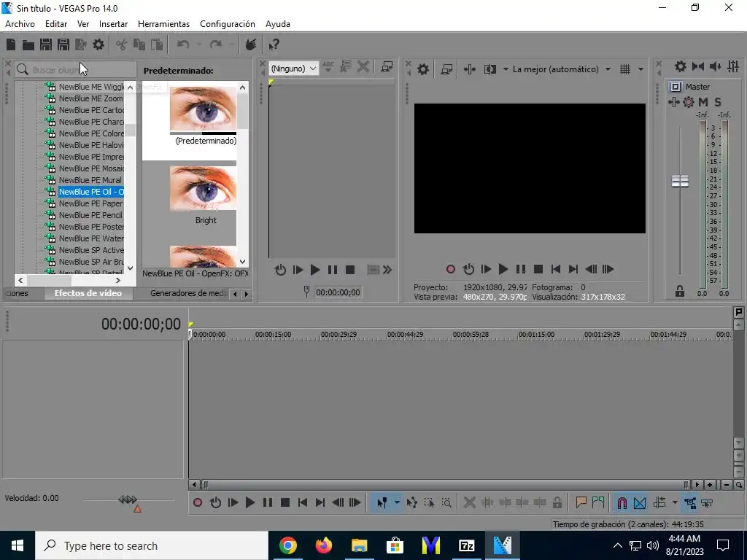Click the Undo arrow icon
This screenshot has height=560, width=747.
point(183,44)
